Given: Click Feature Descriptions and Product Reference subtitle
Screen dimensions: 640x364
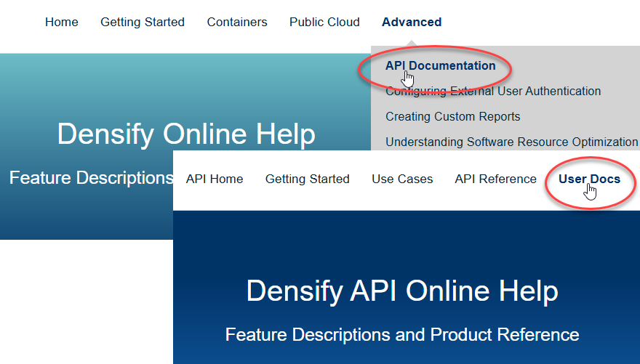Looking at the screenshot, I should pyautogui.click(x=402, y=335).
